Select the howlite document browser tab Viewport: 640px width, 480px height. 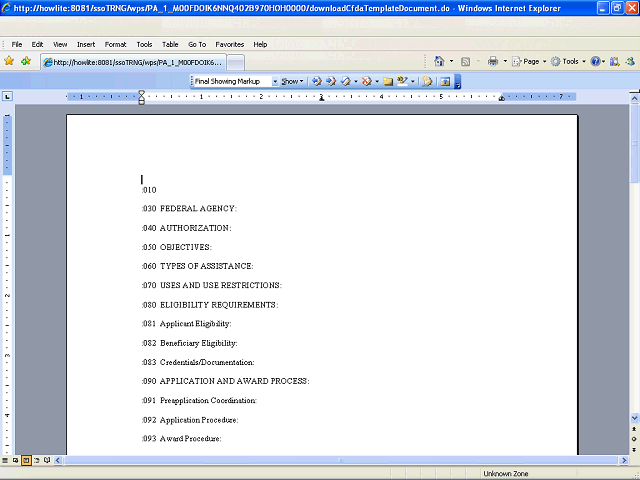tap(133, 62)
